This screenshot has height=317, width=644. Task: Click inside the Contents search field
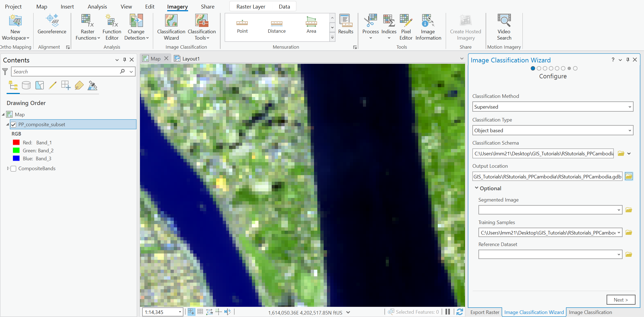pyautogui.click(x=63, y=71)
